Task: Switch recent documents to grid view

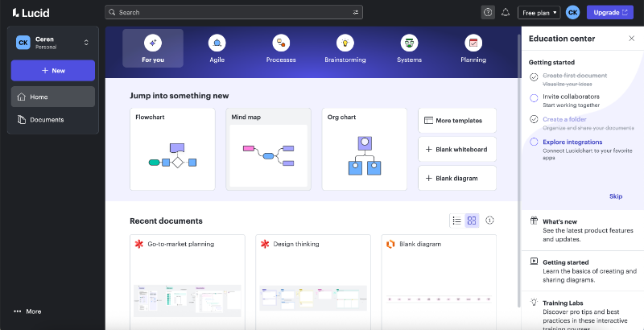Action: 472,221
